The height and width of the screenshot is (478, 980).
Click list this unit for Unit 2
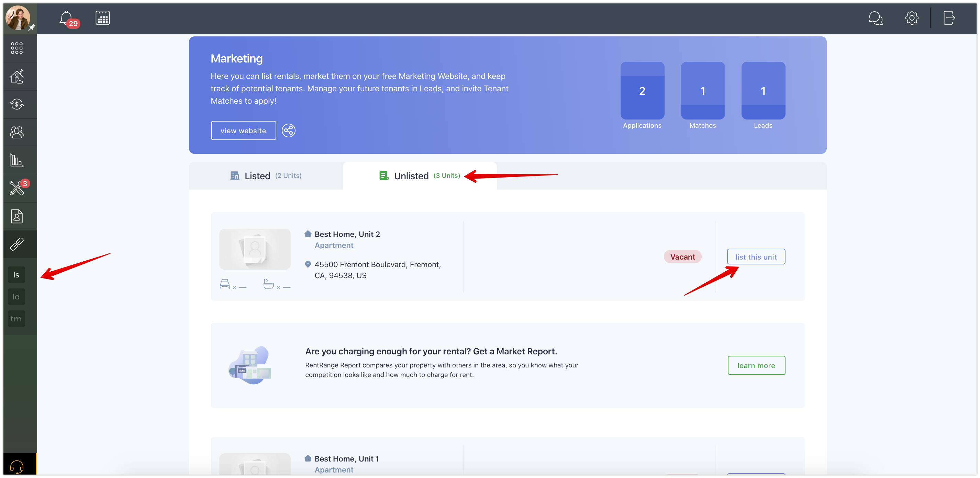756,257
